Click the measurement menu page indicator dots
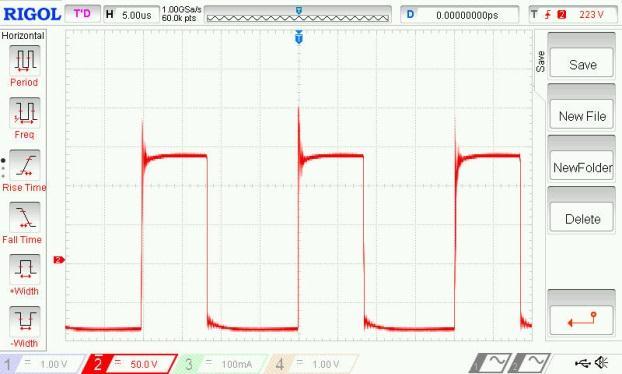The height and width of the screenshot is (374, 622). pyautogui.click(x=3, y=168)
